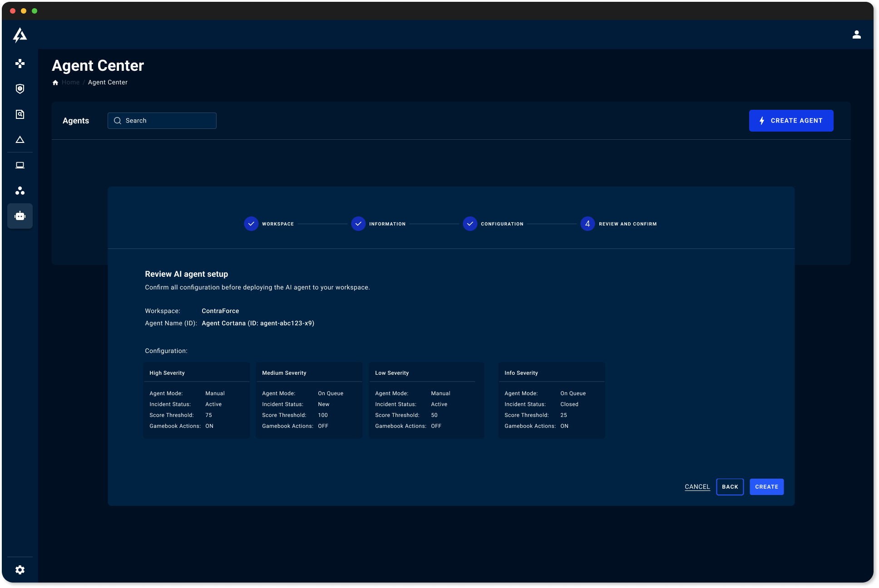Click the Create Agent button
Screen dimensions: 879x588
[x=791, y=120]
